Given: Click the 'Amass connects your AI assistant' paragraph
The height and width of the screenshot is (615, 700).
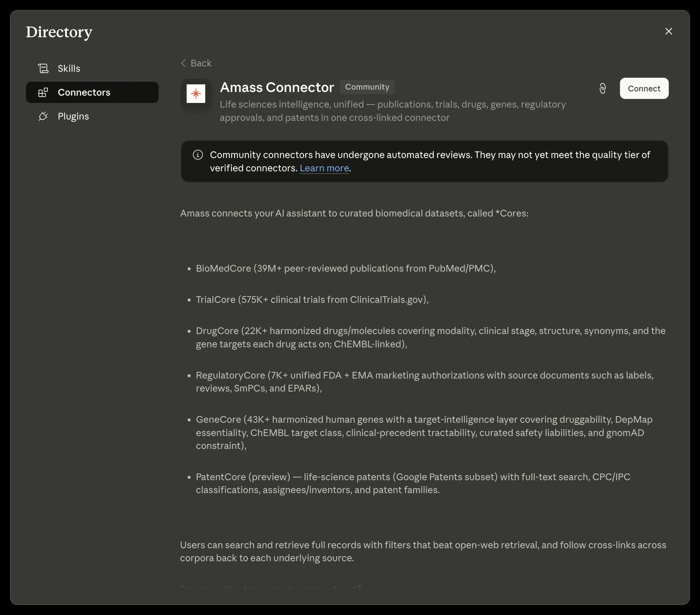Looking at the screenshot, I should pos(354,213).
